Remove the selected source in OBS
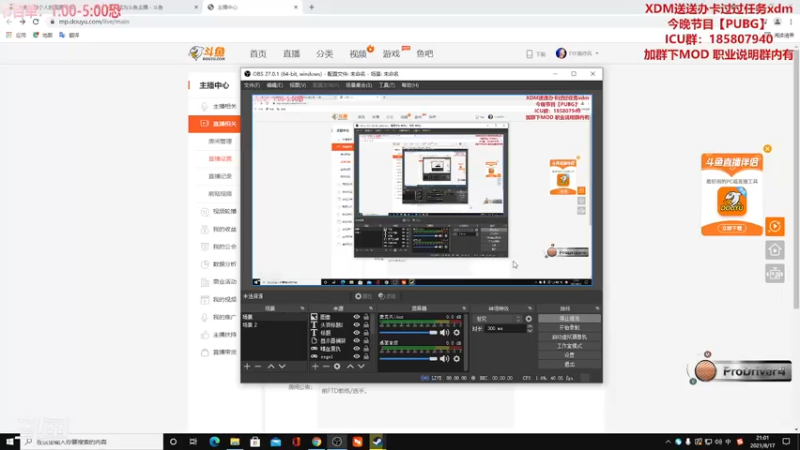 click(x=326, y=366)
